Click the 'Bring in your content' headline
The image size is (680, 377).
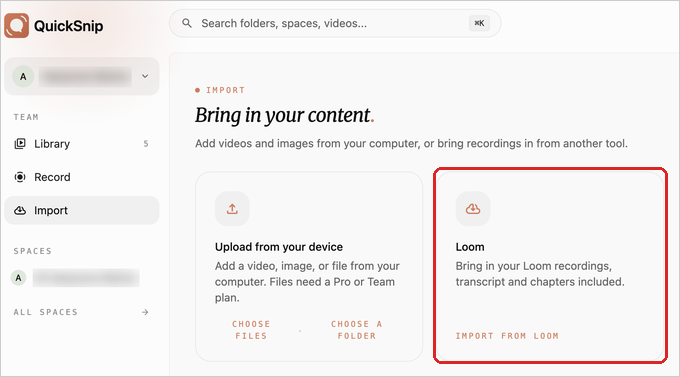tap(284, 115)
